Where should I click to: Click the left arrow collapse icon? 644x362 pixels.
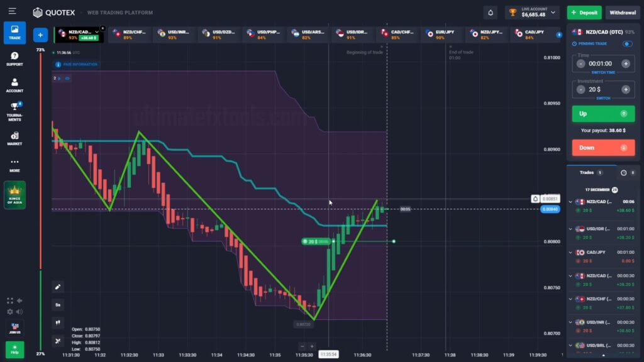19,301
